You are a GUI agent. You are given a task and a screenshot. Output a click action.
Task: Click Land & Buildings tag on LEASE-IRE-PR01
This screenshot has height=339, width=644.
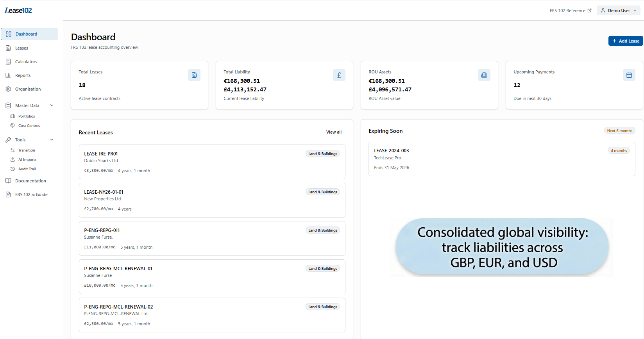click(x=322, y=154)
